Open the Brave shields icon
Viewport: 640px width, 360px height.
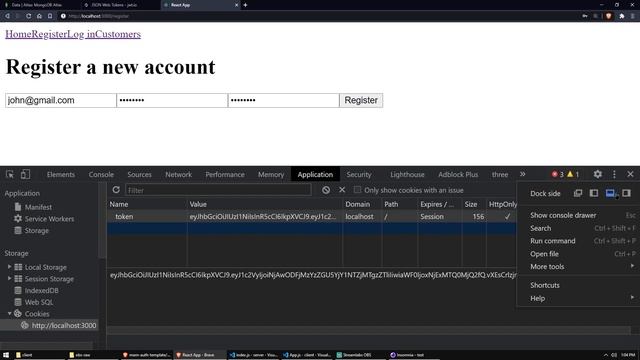pos(609,16)
